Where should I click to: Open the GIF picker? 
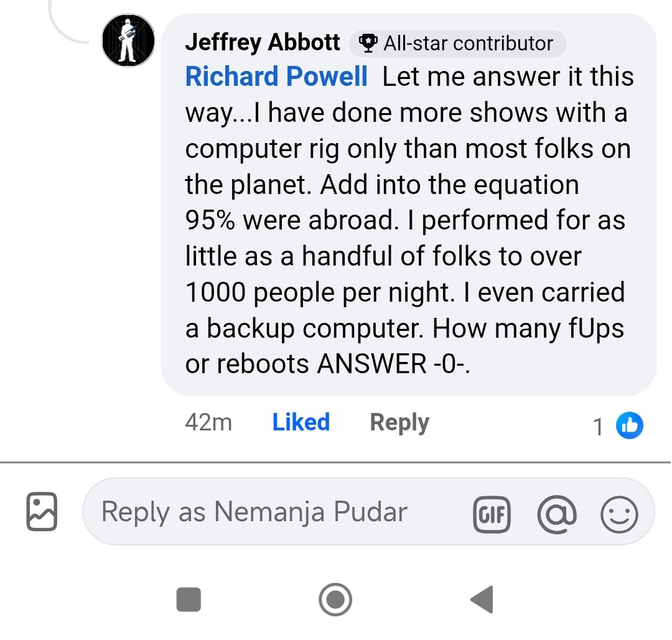(492, 514)
